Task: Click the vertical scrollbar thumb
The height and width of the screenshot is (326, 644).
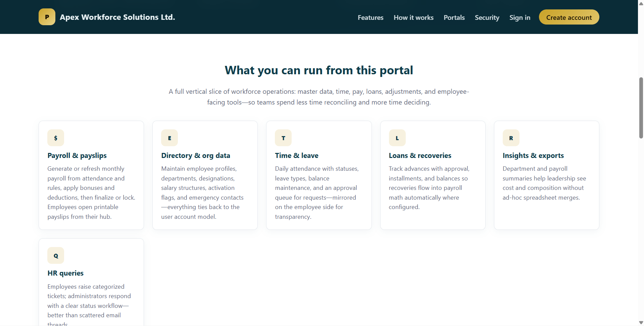Action: 641,108
